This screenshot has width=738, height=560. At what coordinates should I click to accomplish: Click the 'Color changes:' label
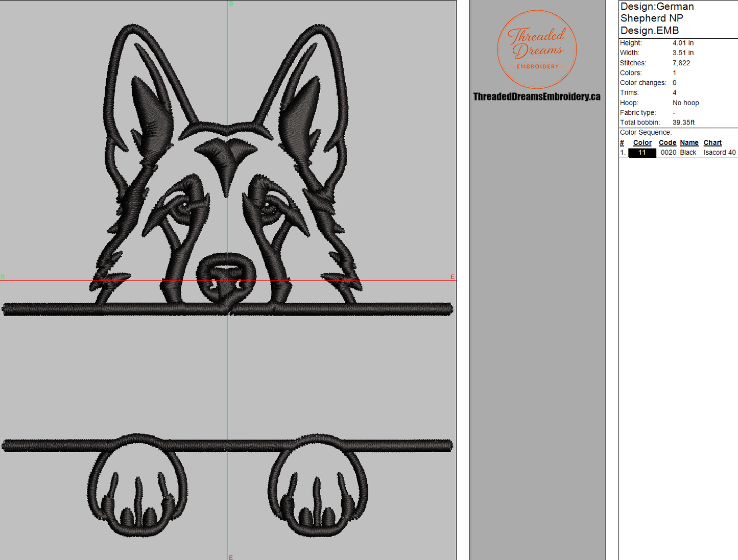643,83
